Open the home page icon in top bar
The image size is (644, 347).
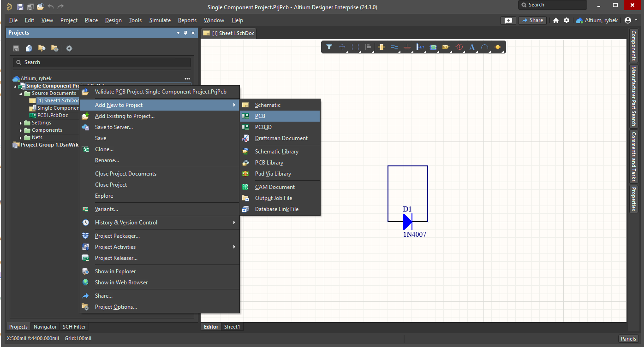(x=556, y=20)
